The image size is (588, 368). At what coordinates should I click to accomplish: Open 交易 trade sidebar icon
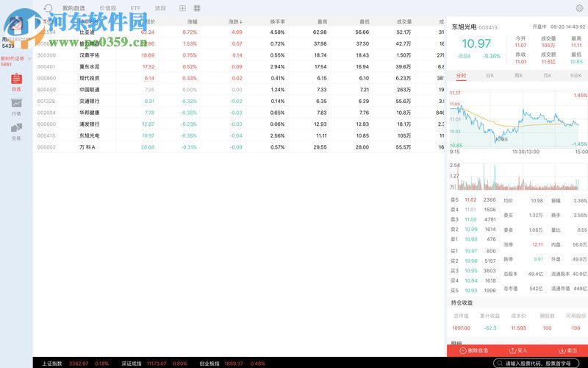click(16, 132)
